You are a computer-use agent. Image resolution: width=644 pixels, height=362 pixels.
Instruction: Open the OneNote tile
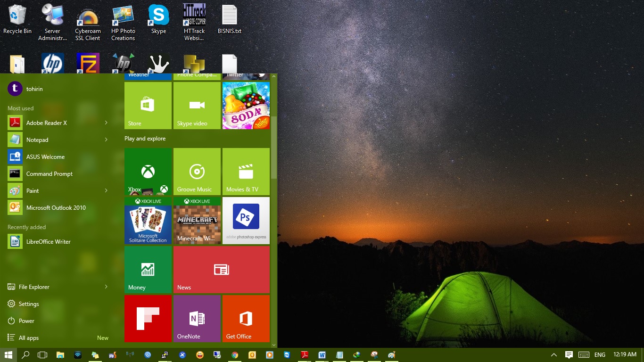tap(197, 319)
